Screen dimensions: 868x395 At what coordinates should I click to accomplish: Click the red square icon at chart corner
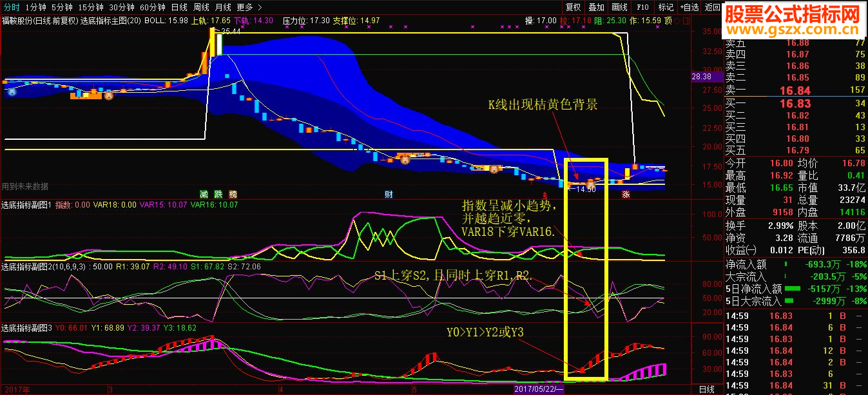pos(686,20)
